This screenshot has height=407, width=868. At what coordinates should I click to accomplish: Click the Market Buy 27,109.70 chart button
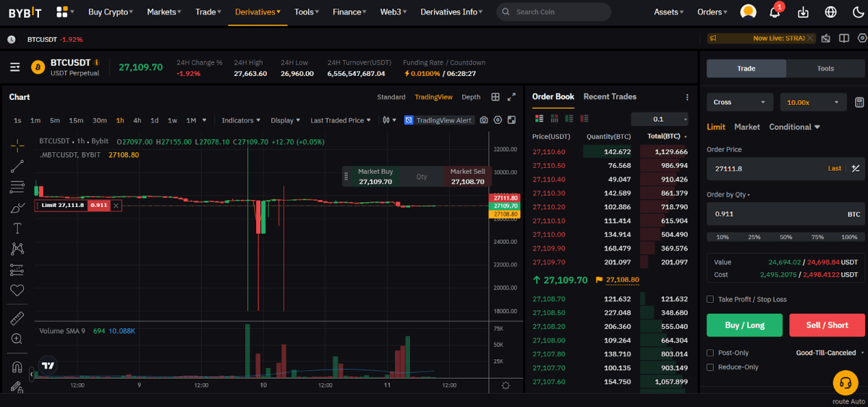pos(375,177)
